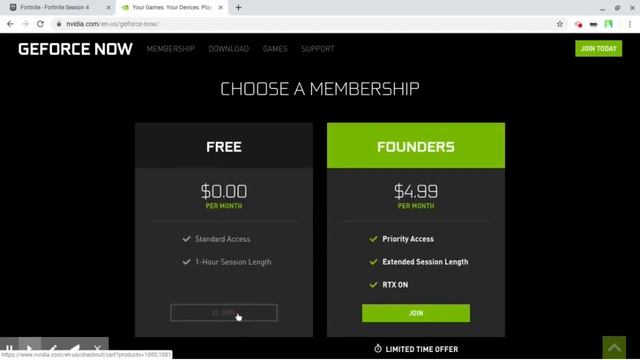
Task: Reload the page with the refresh icon
Action: pyautogui.click(x=40, y=24)
